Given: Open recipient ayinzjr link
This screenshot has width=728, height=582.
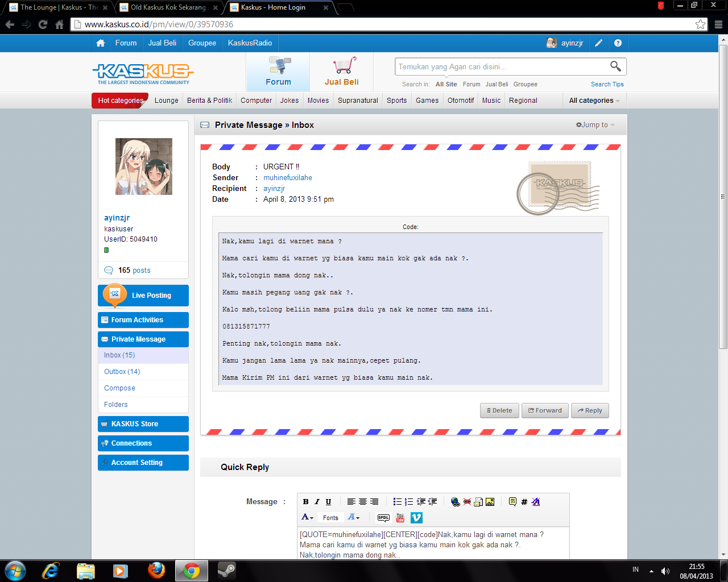Looking at the screenshot, I should pyautogui.click(x=274, y=189).
